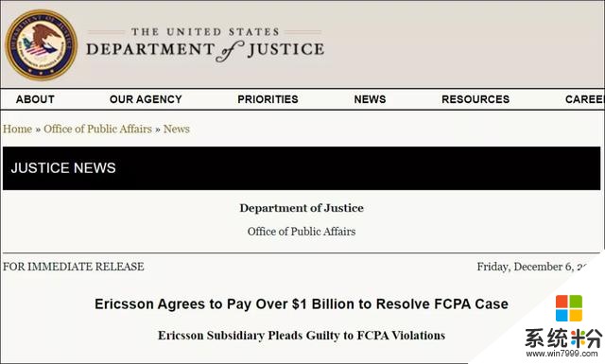The width and height of the screenshot is (605, 364).
Task: Click the Department of Justice seal logo
Action: point(41,45)
